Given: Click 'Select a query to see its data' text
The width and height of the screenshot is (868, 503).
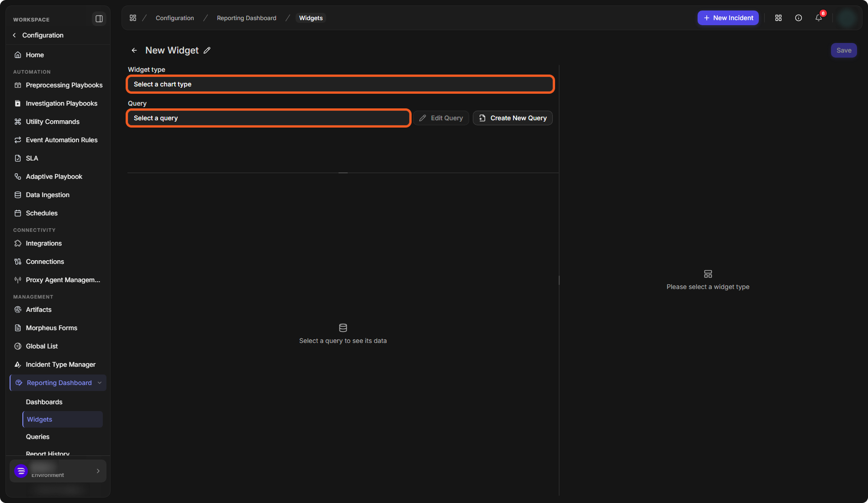Looking at the screenshot, I should [343, 341].
